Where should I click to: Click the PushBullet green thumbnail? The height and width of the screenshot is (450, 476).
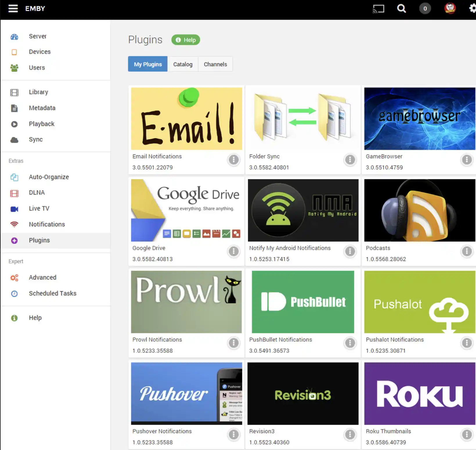point(303,302)
